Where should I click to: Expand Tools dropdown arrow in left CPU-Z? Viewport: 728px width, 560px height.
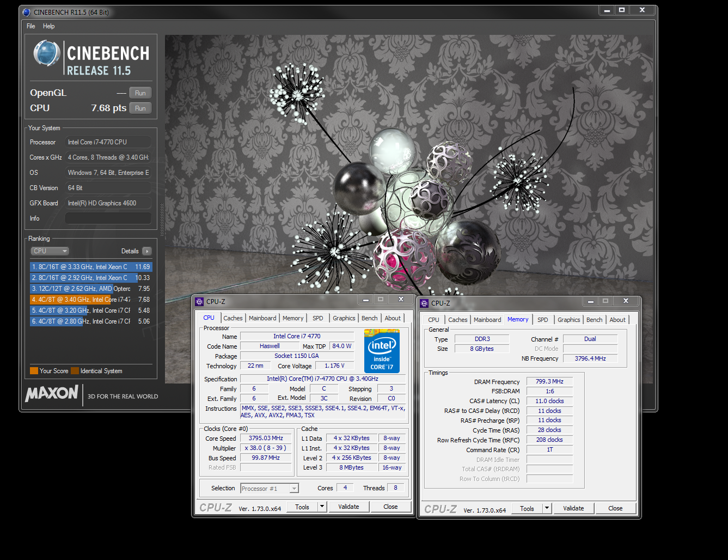322,507
